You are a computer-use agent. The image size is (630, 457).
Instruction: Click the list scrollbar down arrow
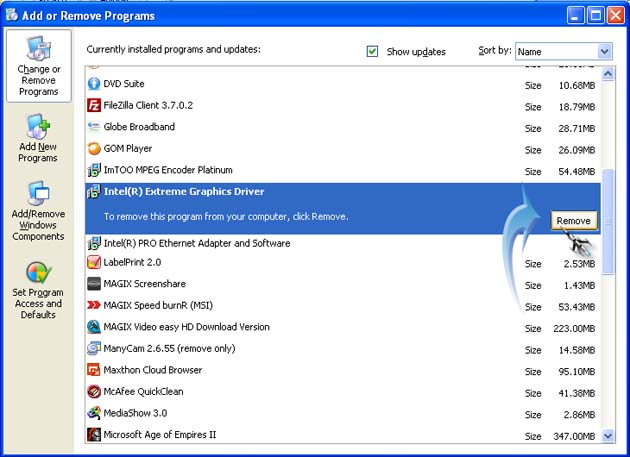tap(608, 436)
